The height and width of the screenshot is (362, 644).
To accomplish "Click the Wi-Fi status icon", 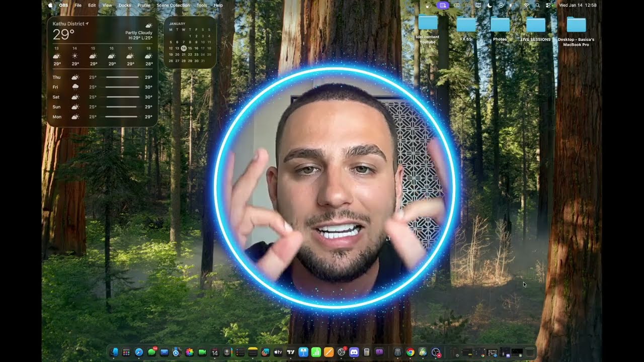I will [527, 5].
